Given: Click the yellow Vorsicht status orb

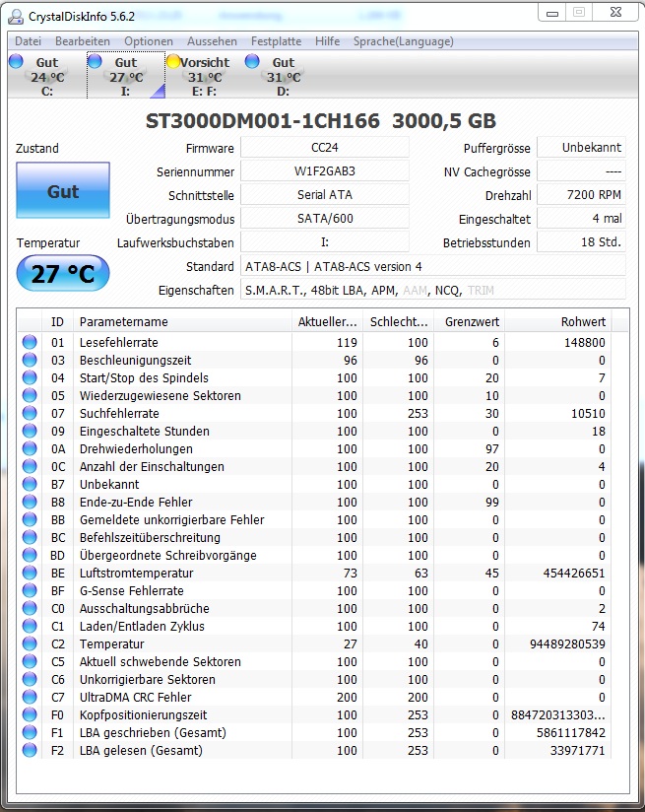Looking at the screenshot, I should [173, 61].
